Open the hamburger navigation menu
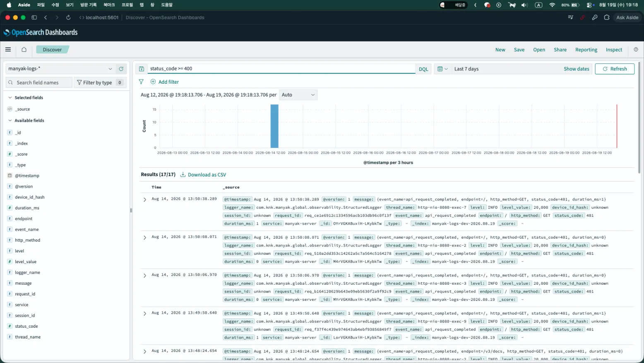The height and width of the screenshot is (363, 644). pyautogui.click(x=8, y=49)
